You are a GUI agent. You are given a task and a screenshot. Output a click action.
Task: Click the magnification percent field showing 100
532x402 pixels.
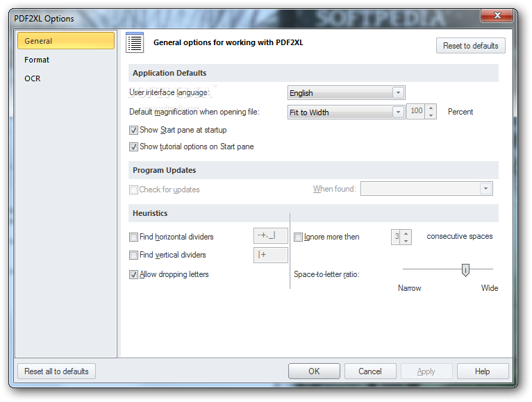point(416,111)
